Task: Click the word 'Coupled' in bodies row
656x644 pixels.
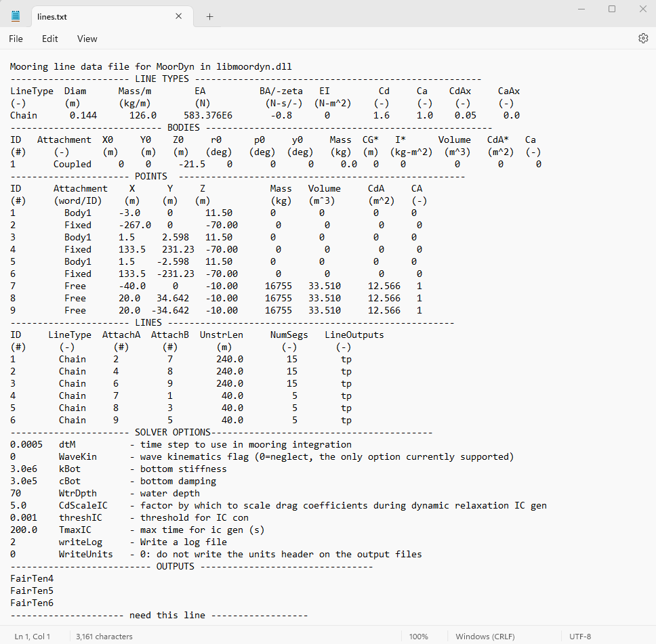Action: (x=72, y=165)
